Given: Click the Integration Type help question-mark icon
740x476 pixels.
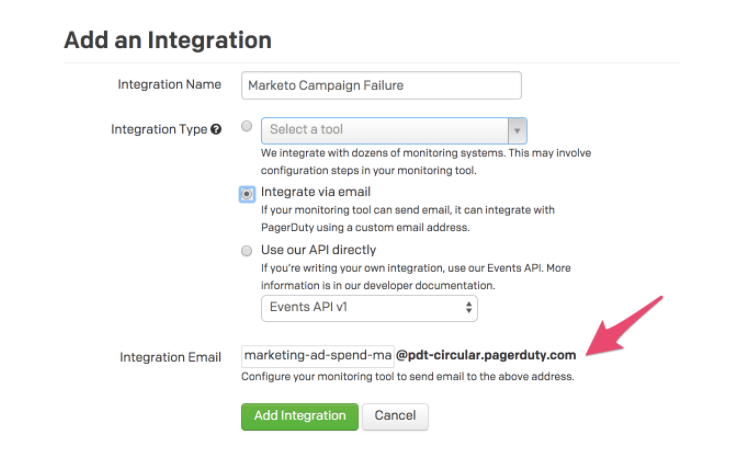Looking at the screenshot, I should [216, 130].
